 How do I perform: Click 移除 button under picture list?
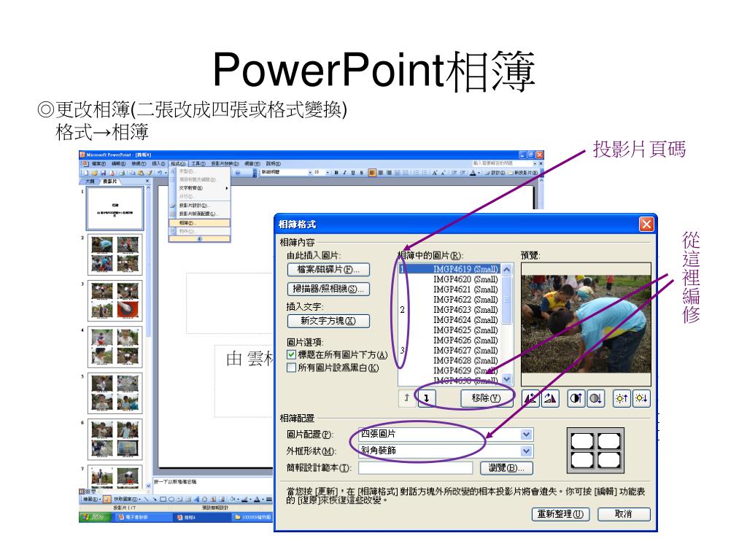486,398
